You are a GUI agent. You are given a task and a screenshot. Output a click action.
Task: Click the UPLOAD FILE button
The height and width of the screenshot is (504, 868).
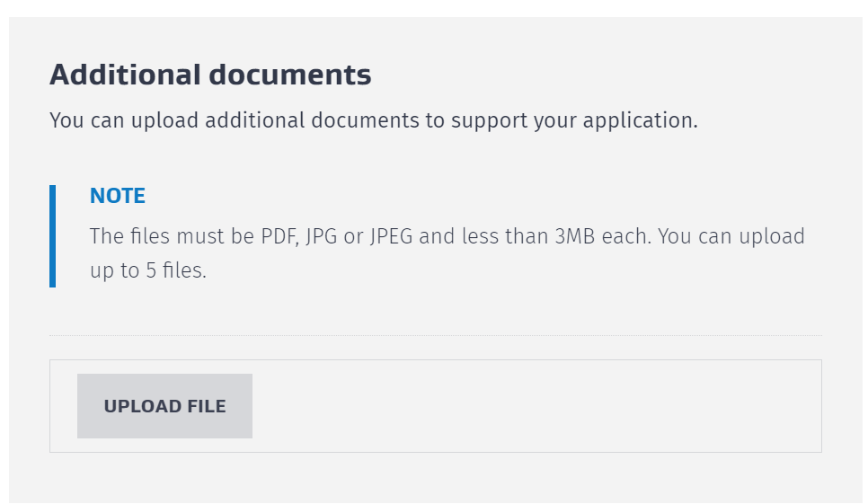(164, 406)
